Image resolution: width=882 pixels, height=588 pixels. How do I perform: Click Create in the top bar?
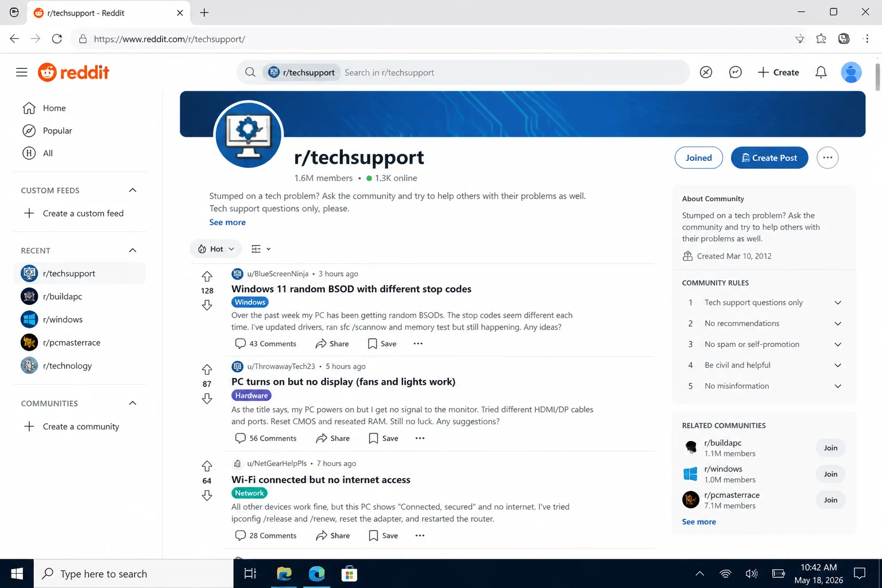coord(778,72)
